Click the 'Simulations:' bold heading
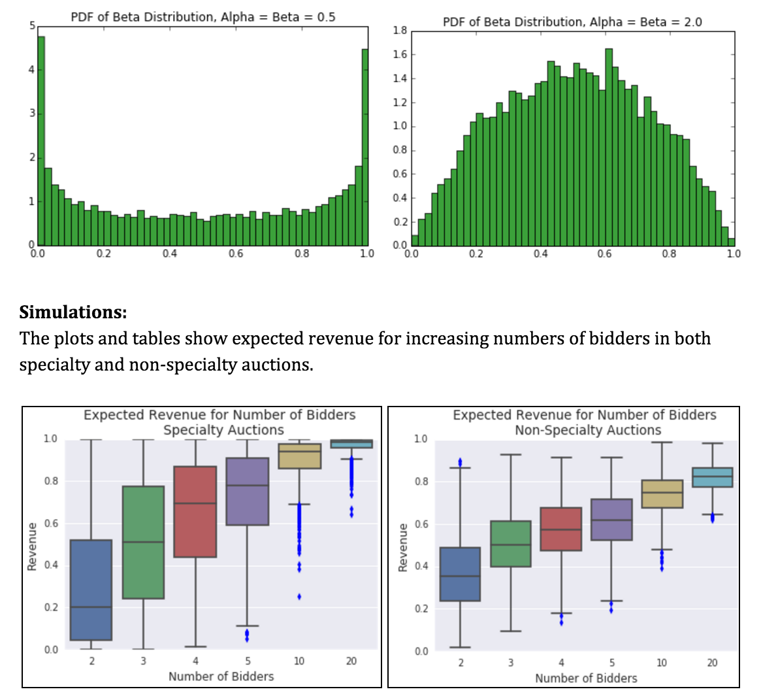The width and height of the screenshot is (761, 700). tap(73, 312)
